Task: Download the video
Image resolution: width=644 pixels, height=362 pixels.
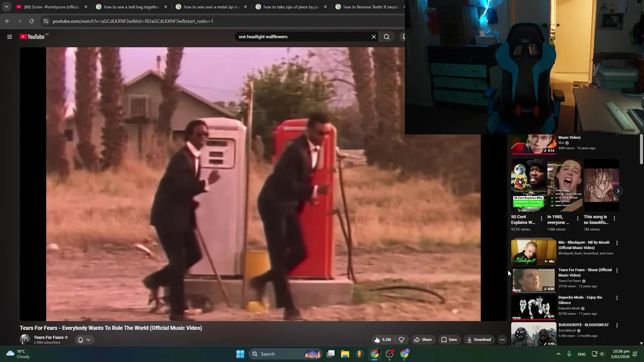Action: (478, 340)
